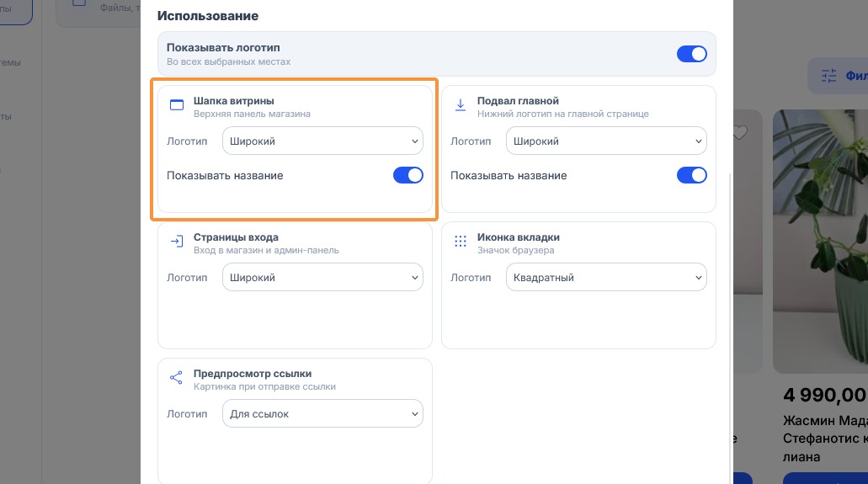This screenshot has width=868, height=484.
Task: Click the Подвал главной download arrow icon
Action: (460, 105)
